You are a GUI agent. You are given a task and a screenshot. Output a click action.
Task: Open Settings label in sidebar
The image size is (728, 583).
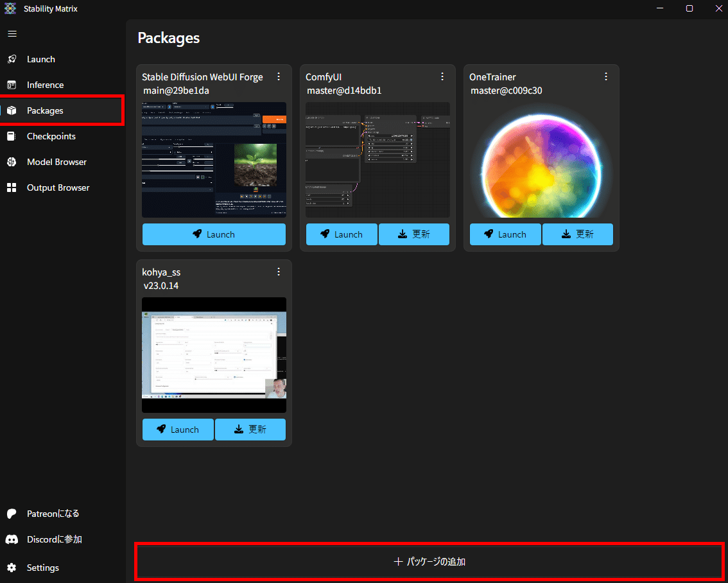43,568
